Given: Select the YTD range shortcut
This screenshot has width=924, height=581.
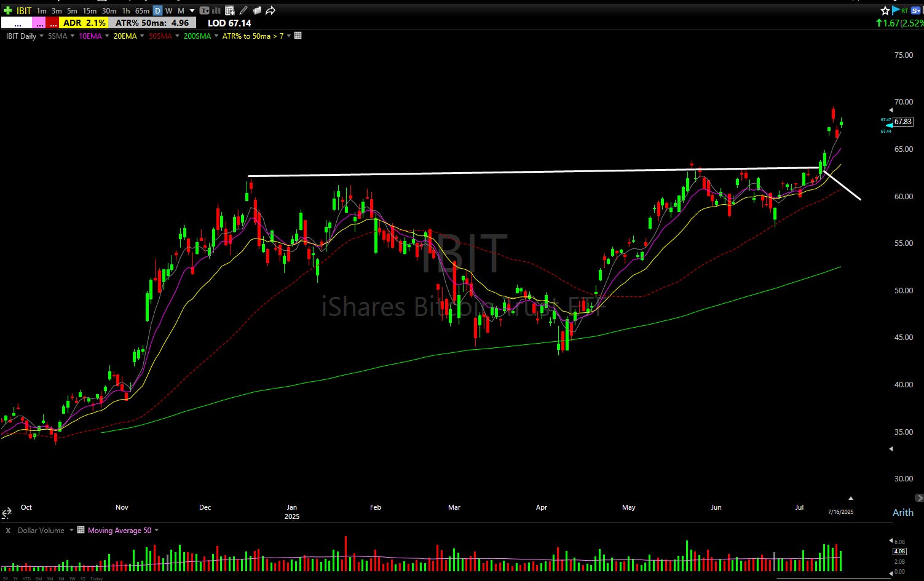Looking at the screenshot, I should (x=26, y=579).
